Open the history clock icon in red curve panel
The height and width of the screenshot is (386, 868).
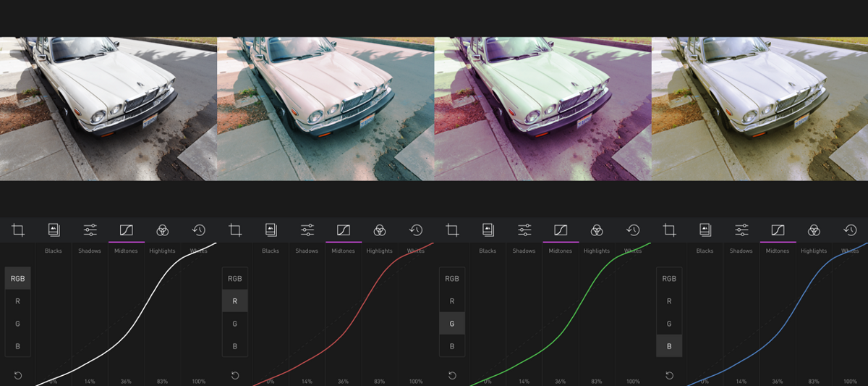tap(416, 230)
